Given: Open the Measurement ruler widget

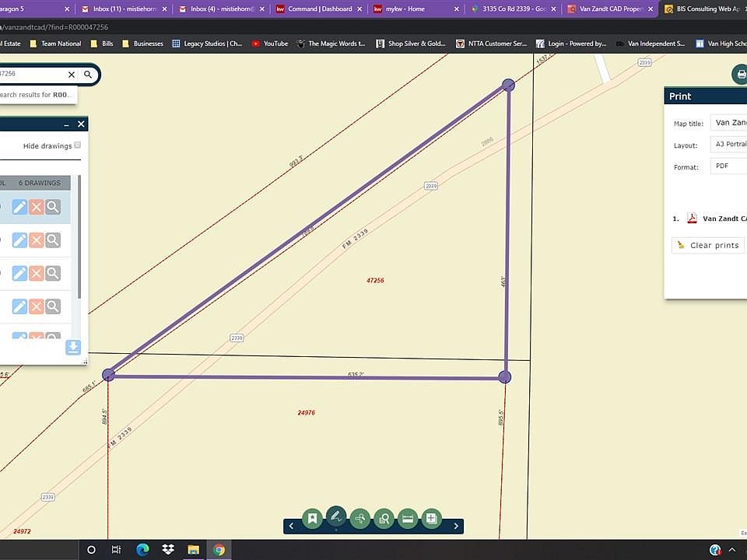Looking at the screenshot, I should click(x=408, y=518).
